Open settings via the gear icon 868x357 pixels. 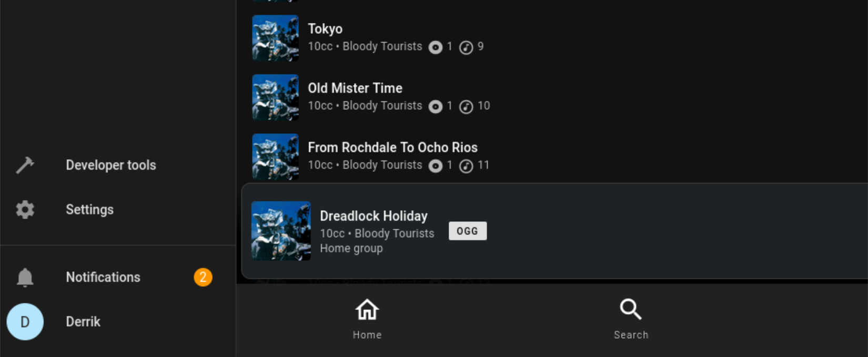25,209
